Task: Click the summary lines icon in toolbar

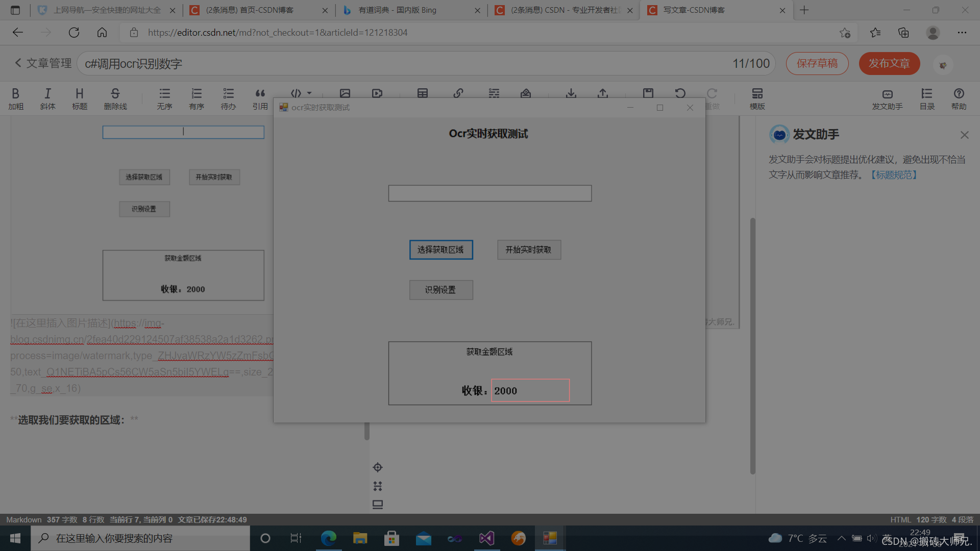Action: 494,93
